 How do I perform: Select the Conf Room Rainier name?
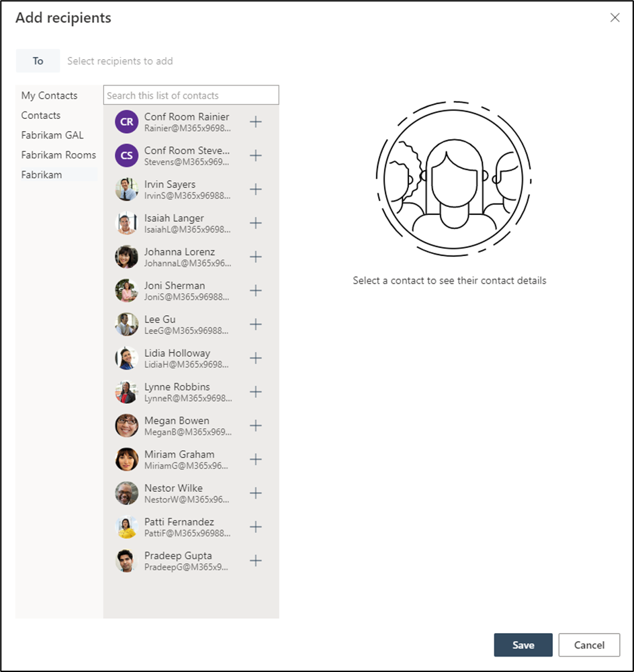(x=187, y=116)
